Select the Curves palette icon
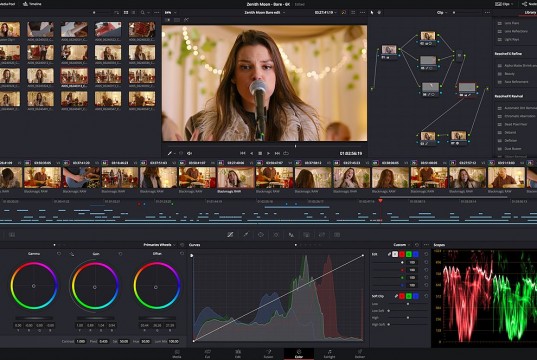This screenshot has height=360, width=537. (x=230, y=235)
